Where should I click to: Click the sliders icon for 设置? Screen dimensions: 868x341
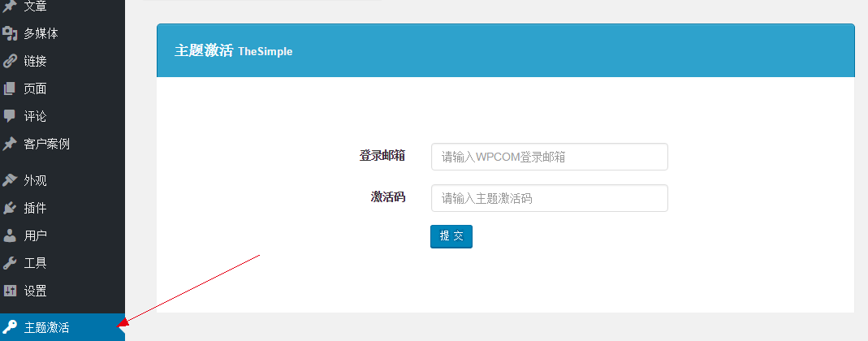(10, 291)
